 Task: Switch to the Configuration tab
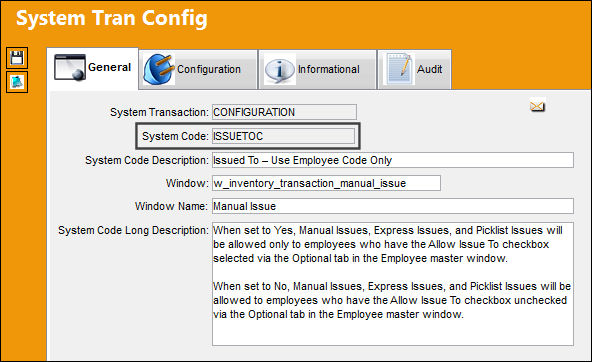coord(198,69)
